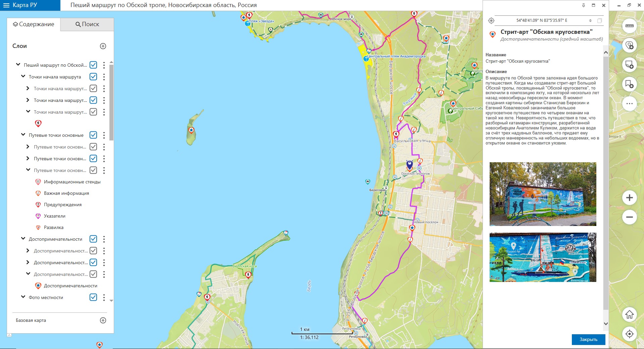Image resolution: width=644 pixels, height=349 pixels.
Task: Close the feature popup using its X
Action: [x=603, y=5]
